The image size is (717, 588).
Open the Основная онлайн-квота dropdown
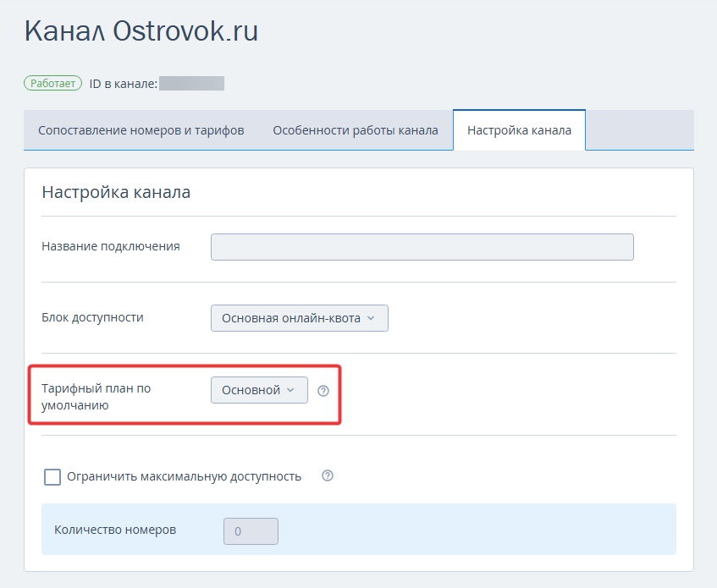point(300,318)
